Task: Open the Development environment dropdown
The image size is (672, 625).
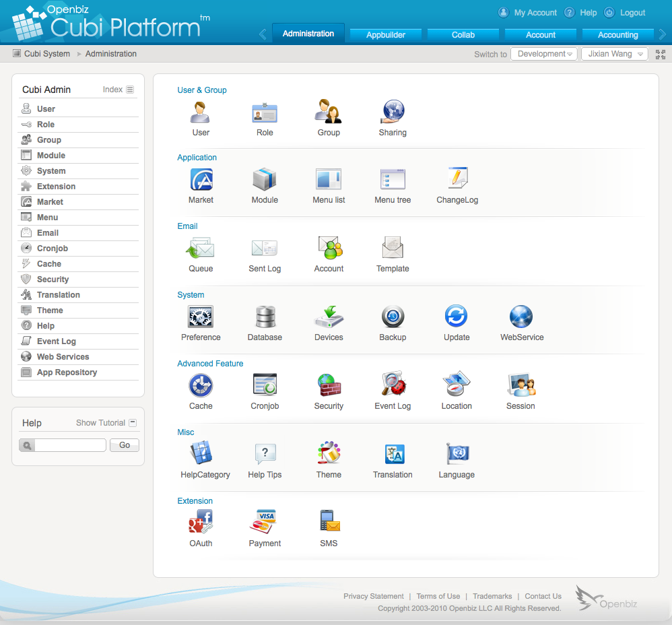Action: pos(543,54)
